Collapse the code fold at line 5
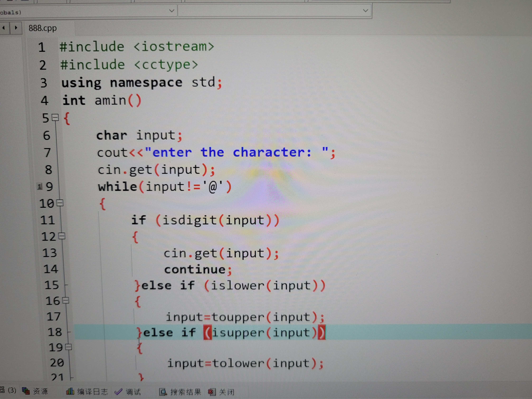The image size is (532, 399). 56,118
